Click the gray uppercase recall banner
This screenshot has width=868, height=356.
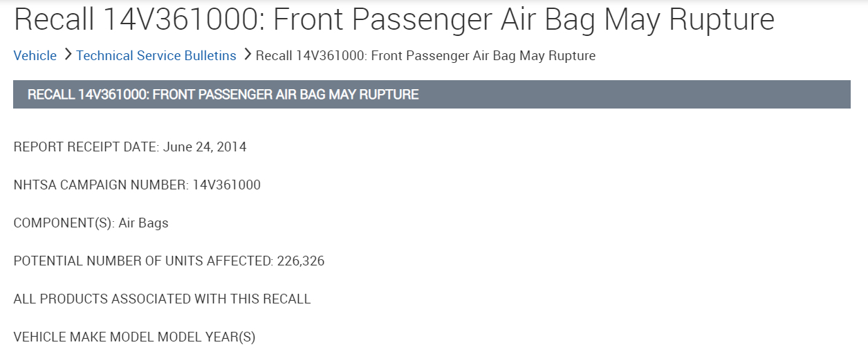tap(432, 94)
